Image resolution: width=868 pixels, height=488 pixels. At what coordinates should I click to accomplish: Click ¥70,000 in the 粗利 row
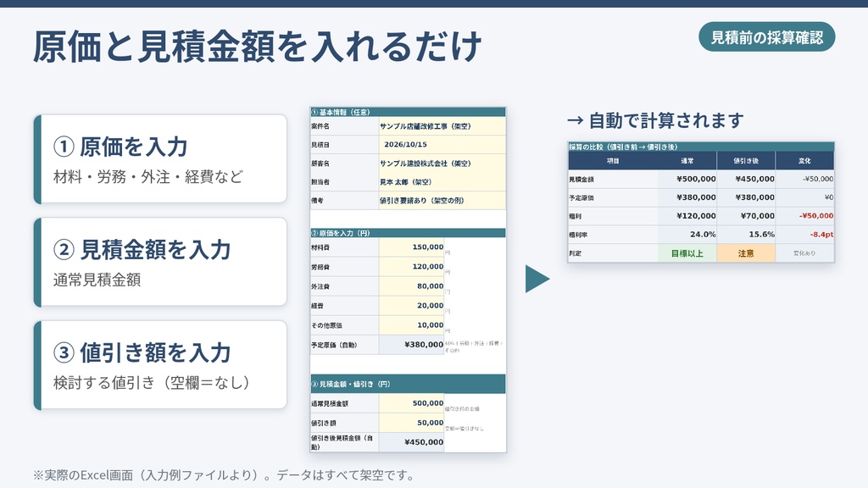(x=746, y=216)
